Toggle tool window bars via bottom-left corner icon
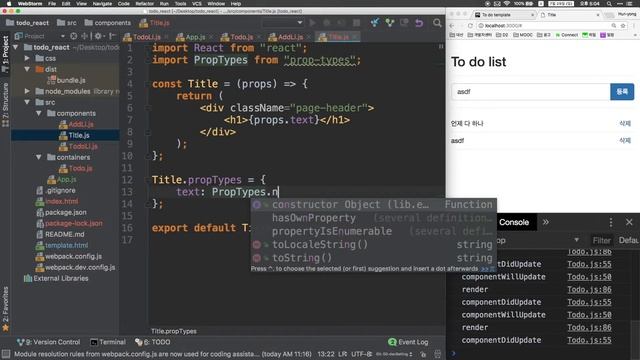This screenshot has width=640, height=360. pyautogui.click(x=6, y=354)
